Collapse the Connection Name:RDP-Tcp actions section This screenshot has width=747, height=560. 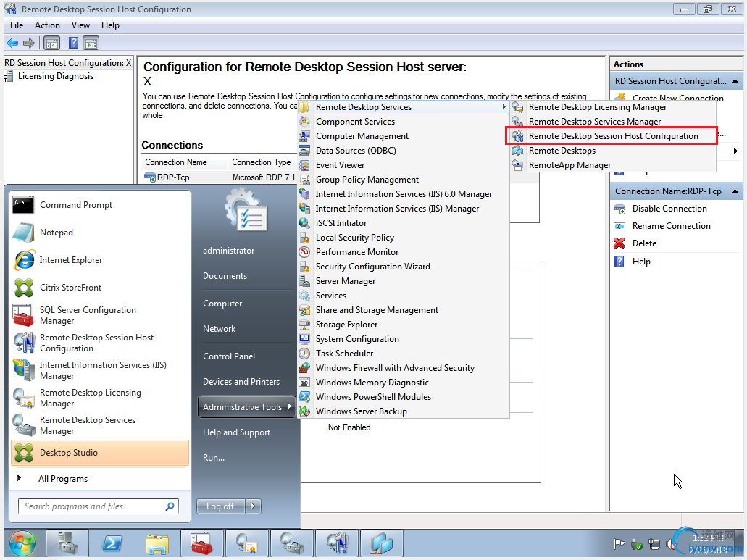point(735,191)
